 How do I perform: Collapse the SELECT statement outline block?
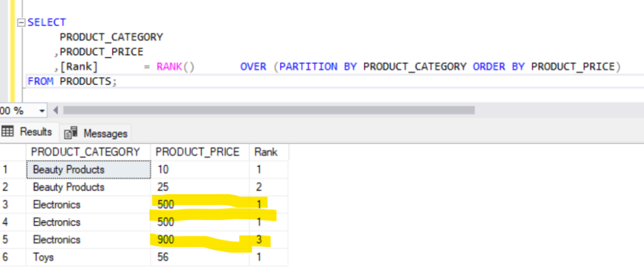(22, 23)
